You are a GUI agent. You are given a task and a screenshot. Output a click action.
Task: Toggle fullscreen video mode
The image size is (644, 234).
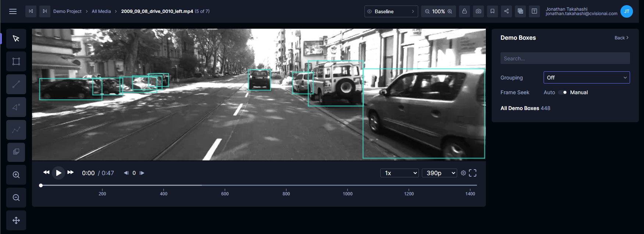point(473,173)
